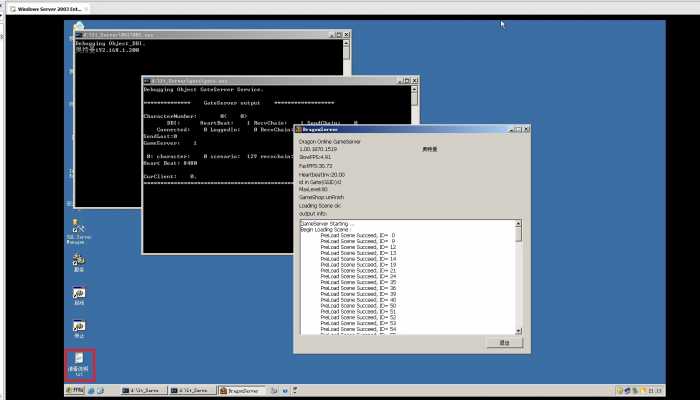Image resolution: width=700 pixels, height=400 pixels.
Task: Click the system tray clock
Action: (x=654, y=390)
